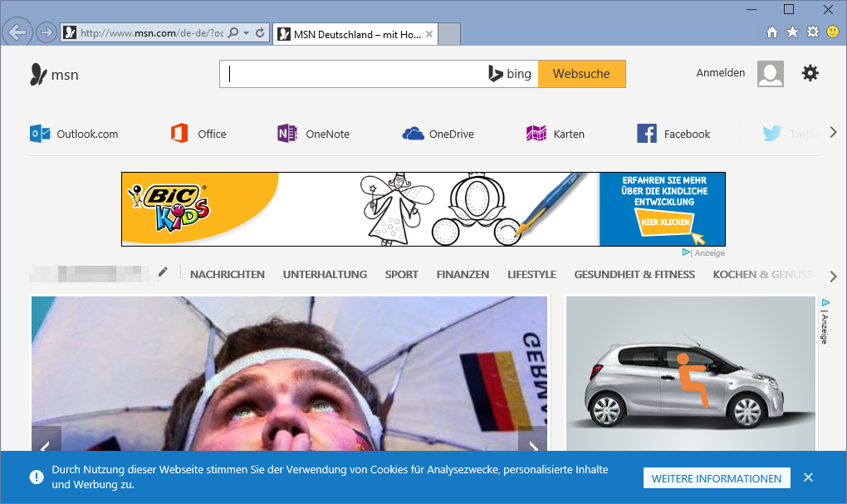Dismiss the cookie notice banner
Image resolution: width=847 pixels, height=504 pixels.
point(808,477)
